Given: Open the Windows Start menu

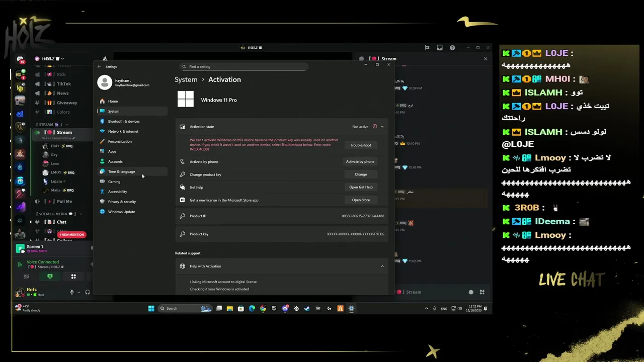Looking at the screenshot, I should tap(151, 308).
